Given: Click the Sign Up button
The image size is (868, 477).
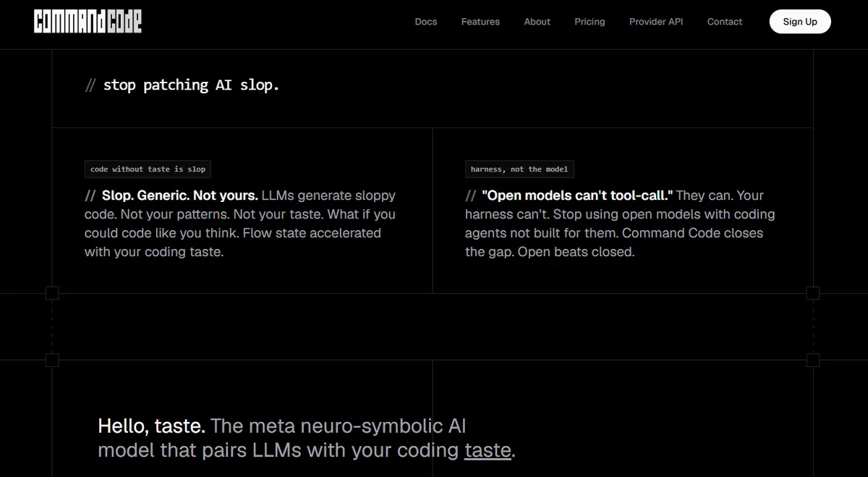Looking at the screenshot, I should (x=800, y=22).
